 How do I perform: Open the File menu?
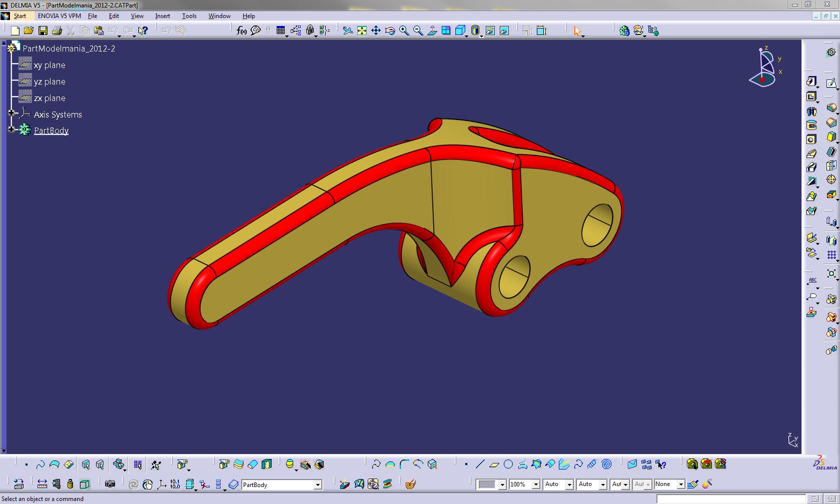tap(93, 16)
